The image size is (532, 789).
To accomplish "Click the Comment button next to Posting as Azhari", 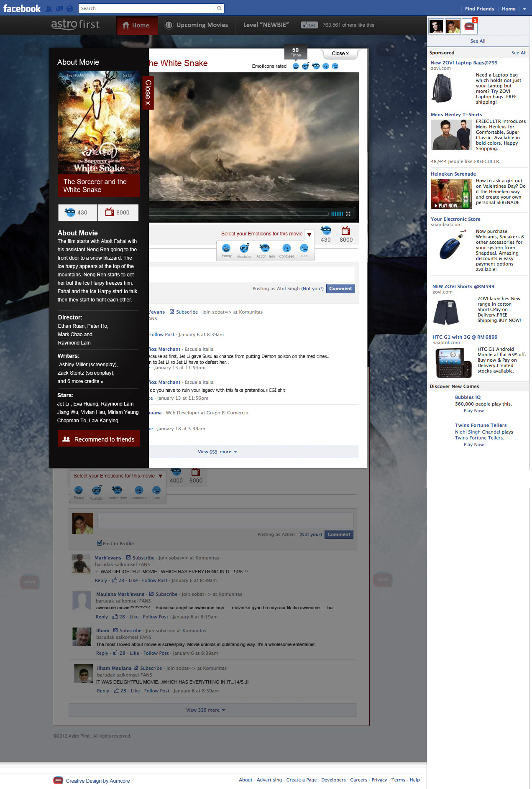I will tap(339, 534).
